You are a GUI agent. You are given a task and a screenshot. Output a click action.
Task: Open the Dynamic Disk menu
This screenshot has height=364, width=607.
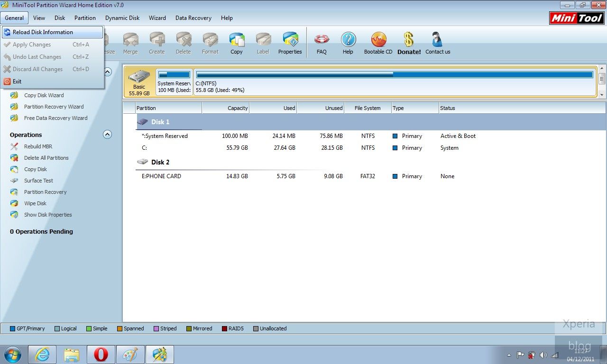122,18
